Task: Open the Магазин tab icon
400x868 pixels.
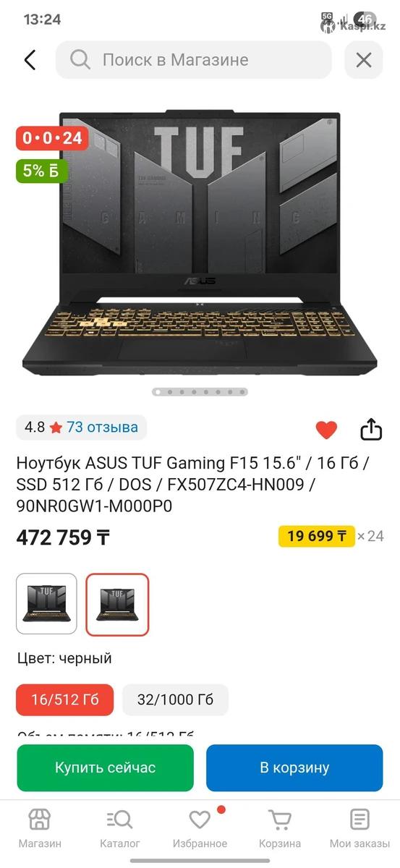Action: [x=40, y=820]
